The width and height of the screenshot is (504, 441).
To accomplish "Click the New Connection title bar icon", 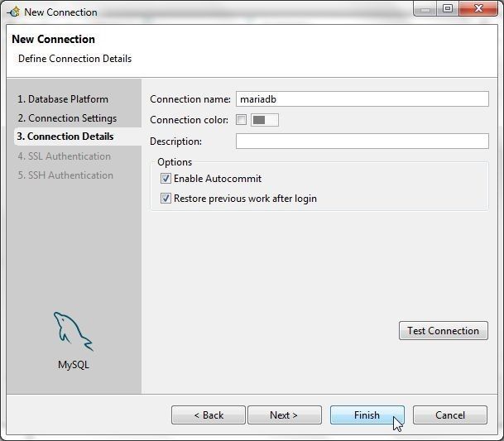I will pyautogui.click(x=13, y=12).
